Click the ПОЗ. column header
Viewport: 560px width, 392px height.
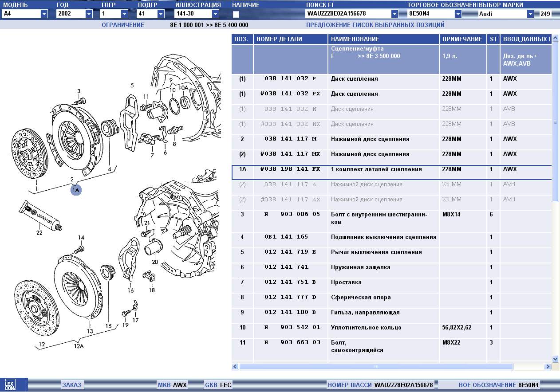[242, 39]
